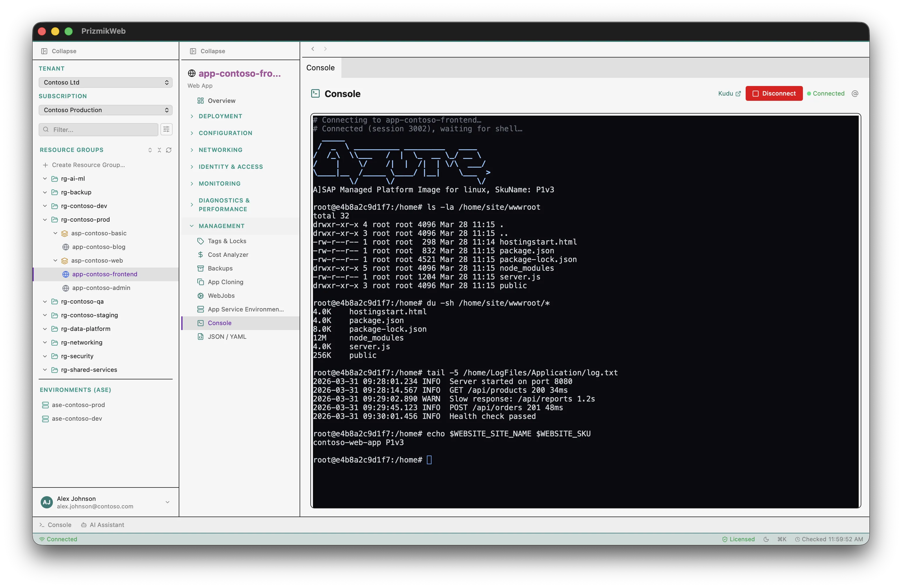Collapse all resource groups with the collapse icon
This screenshot has width=902, height=588.
[x=160, y=150]
